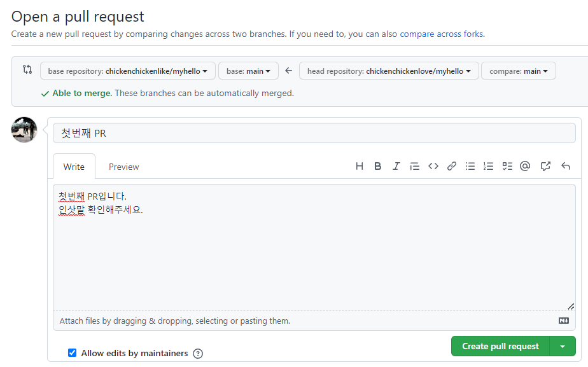Open the base: main branch dropdown
Viewport: 588px width, 367px height.
tap(248, 71)
